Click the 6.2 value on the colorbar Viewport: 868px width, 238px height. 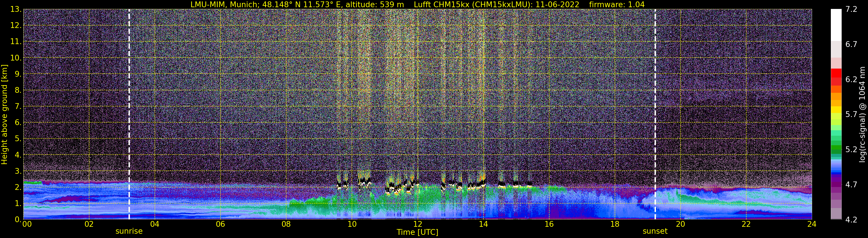[851, 79]
